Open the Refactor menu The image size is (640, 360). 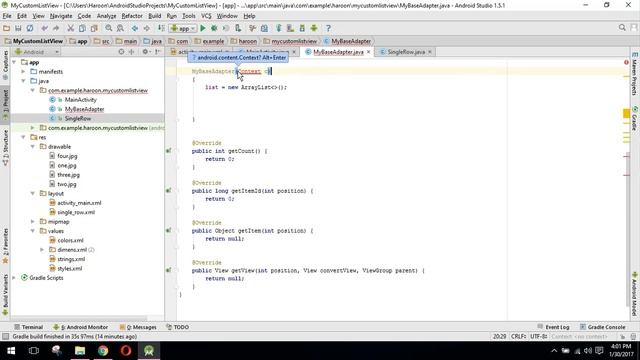[x=132, y=16]
